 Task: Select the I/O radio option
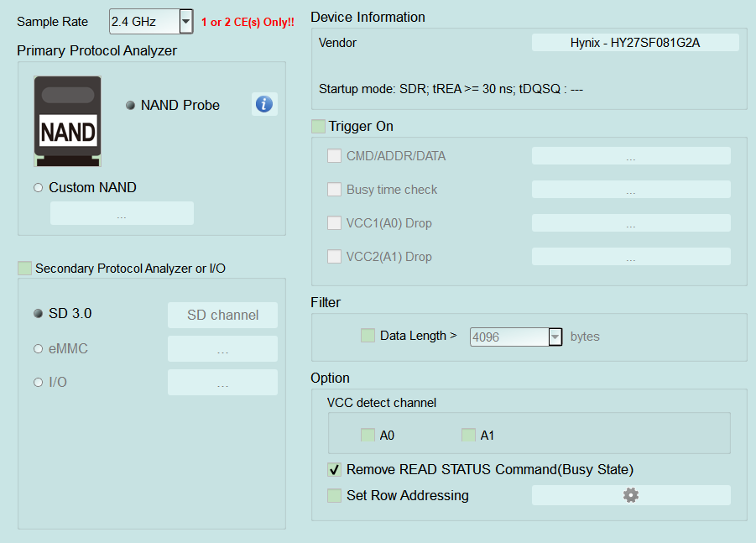tap(38, 383)
